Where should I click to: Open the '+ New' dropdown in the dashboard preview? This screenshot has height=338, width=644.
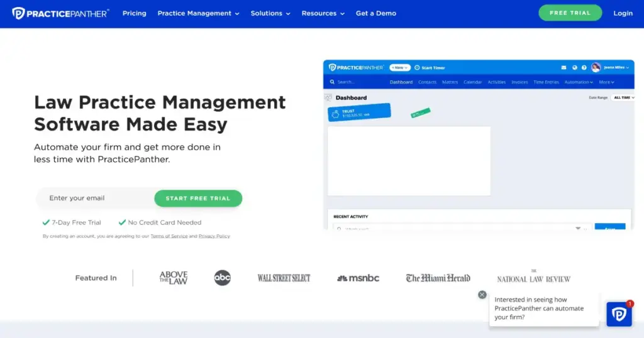click(x=399, y=68)
